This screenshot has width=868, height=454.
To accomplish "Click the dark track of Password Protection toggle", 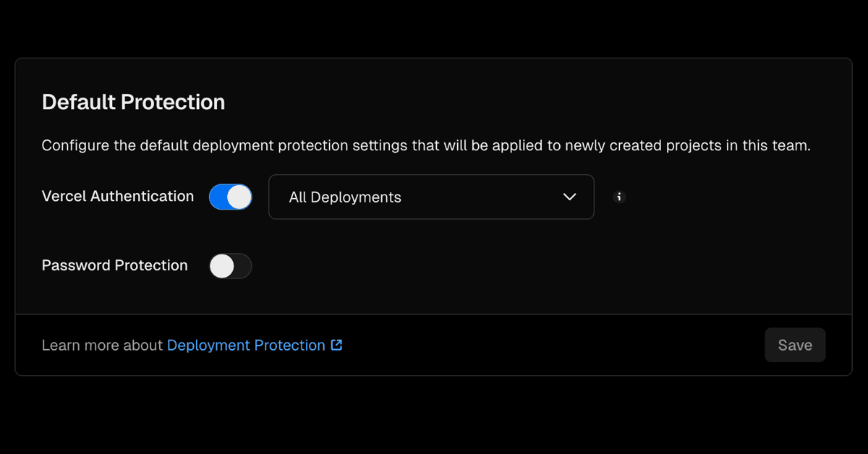I will [x=243, y=266].
